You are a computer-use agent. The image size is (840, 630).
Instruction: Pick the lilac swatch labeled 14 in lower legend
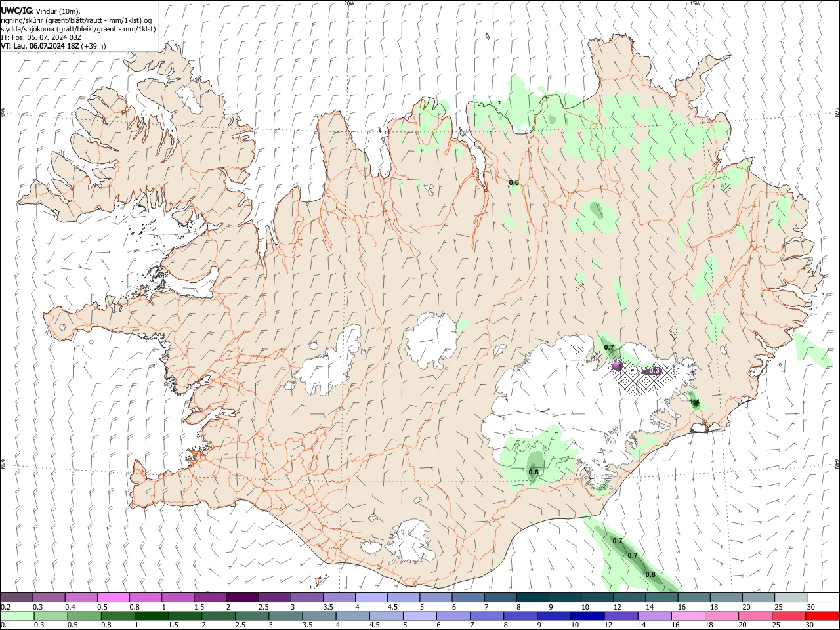(654, 616)
